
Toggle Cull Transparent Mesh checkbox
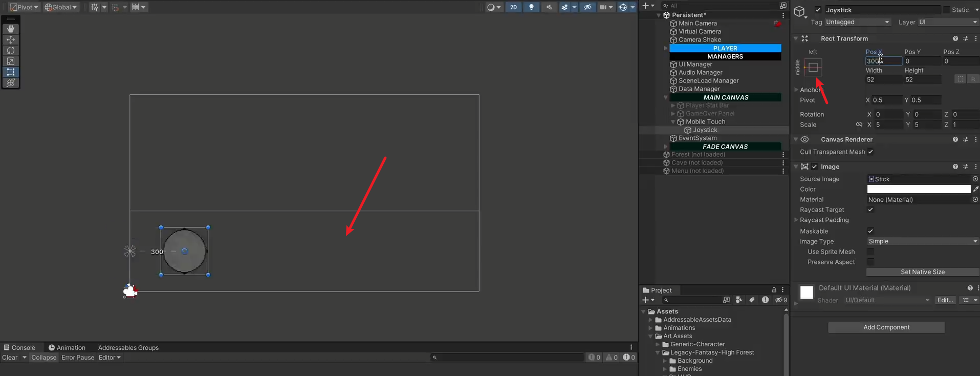(870, 152)
